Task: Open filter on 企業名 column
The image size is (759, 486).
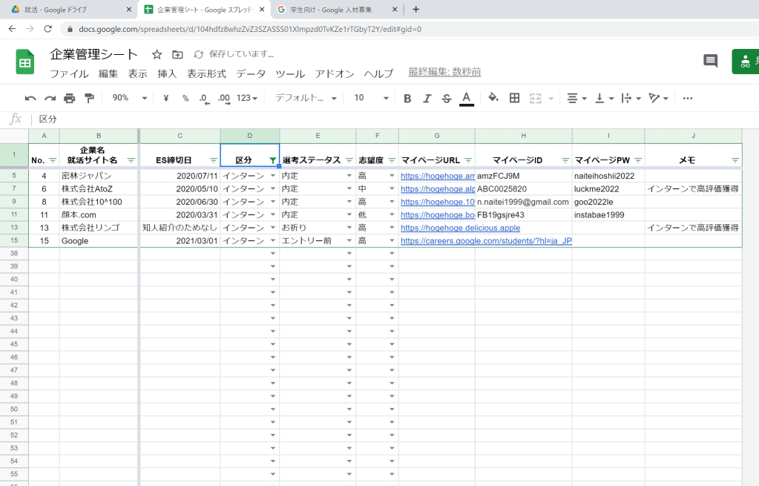Action: pyautogui.click(x=131, y=160)
